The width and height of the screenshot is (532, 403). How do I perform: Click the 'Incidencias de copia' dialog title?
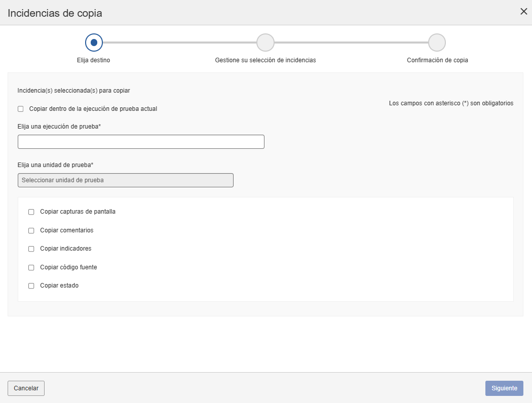pyautogui.click(x=55, y=13)
